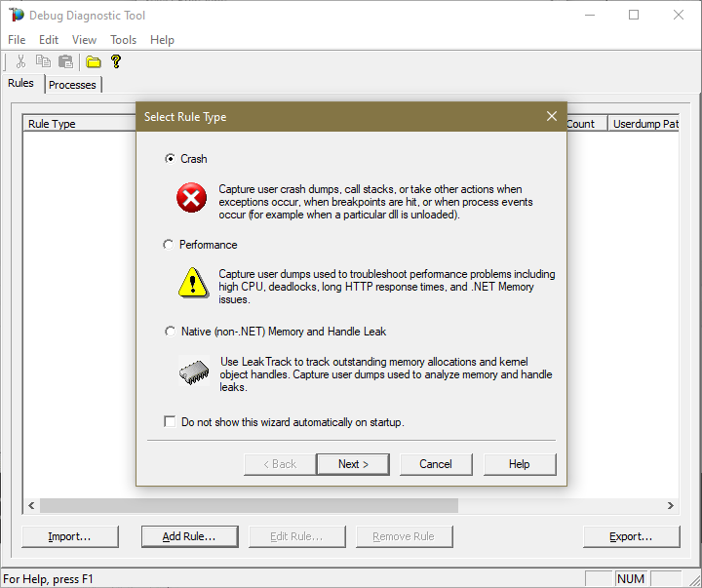This screenshot has width=702, height=588.
Task: Switch to the Processes tab
Action: pos(72,85)
